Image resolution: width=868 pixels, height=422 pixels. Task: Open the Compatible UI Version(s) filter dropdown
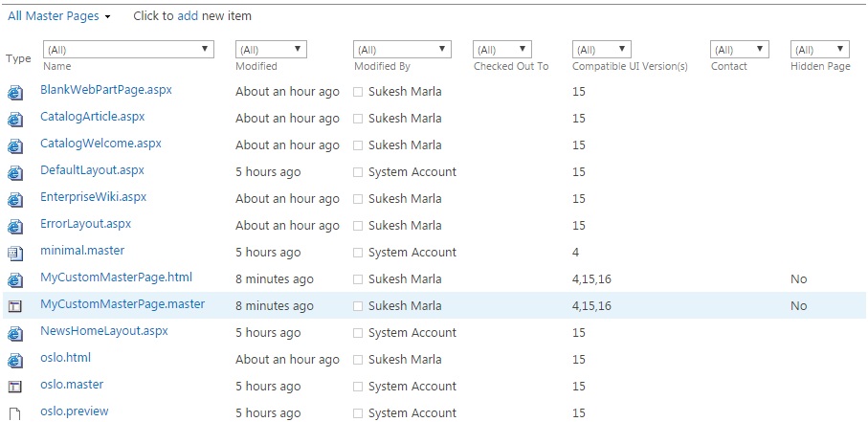tap(602, 50)
